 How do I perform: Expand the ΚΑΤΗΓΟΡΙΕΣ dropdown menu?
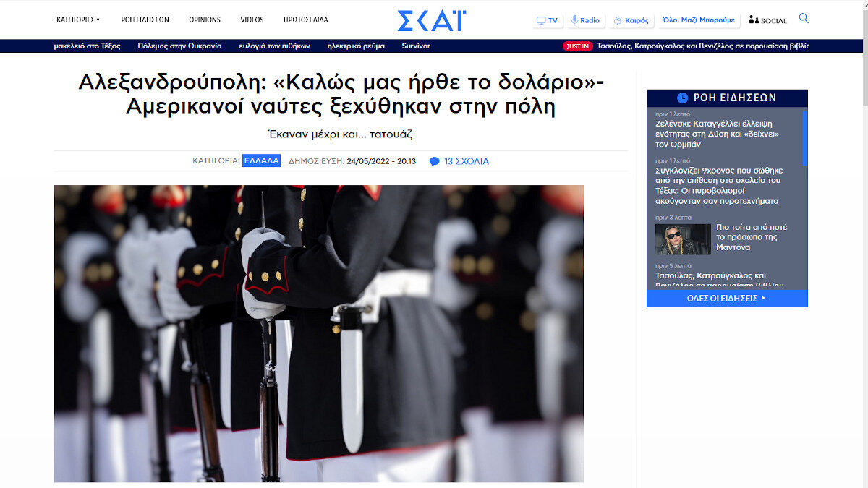click(x=78, y=20)
